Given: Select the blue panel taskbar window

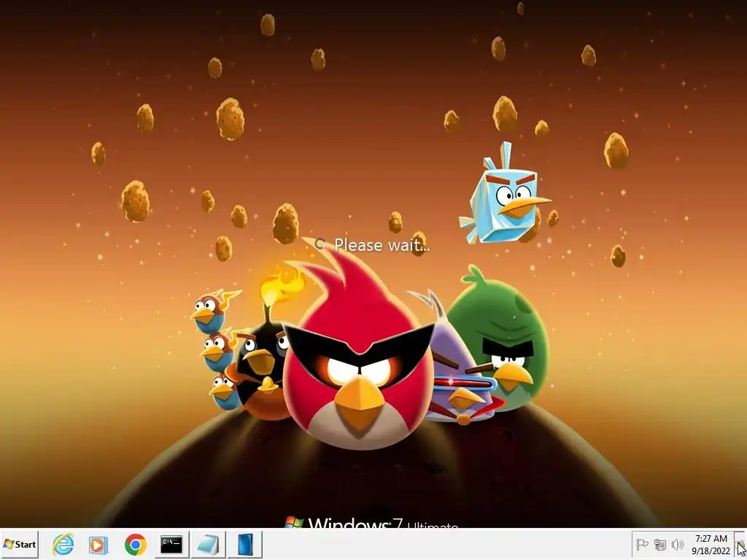Looking at the screenshot, I should click(245, 544).
